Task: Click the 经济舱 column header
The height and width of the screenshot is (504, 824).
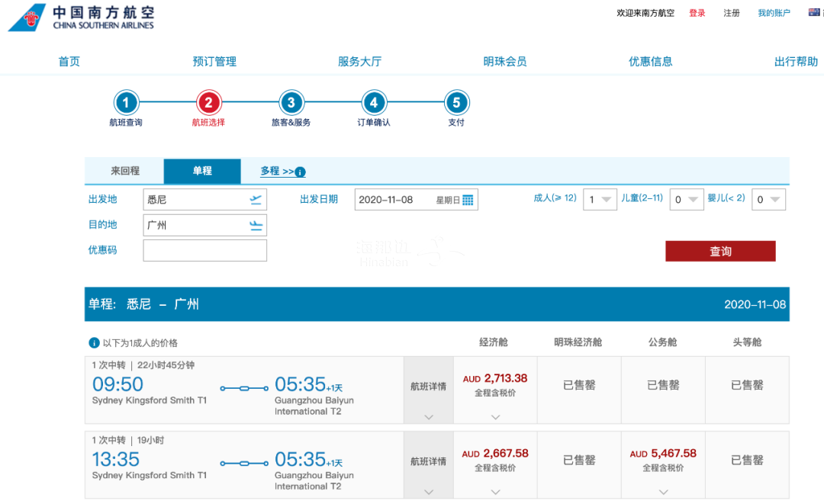Action: coord(494,342)
